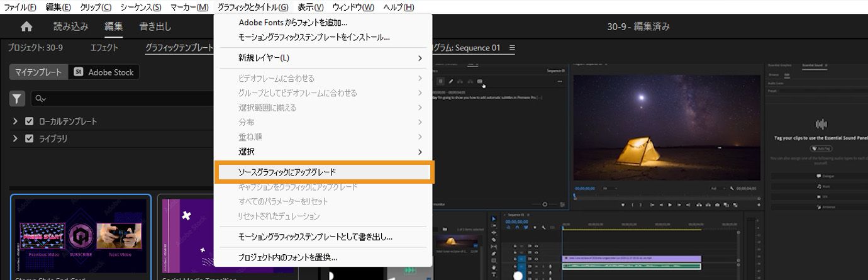Click the wrench settings icon under program monitor

click(733, 188)
